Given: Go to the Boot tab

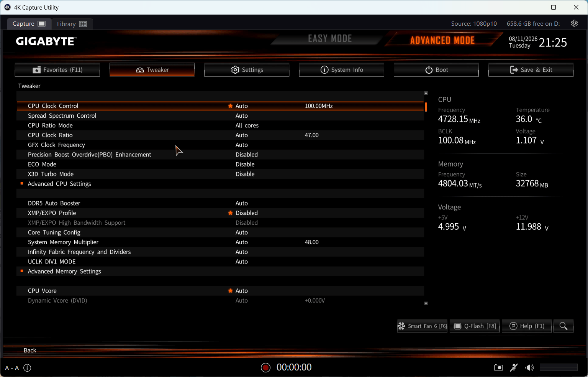Looking at the screenshot, I should (436, 70).
